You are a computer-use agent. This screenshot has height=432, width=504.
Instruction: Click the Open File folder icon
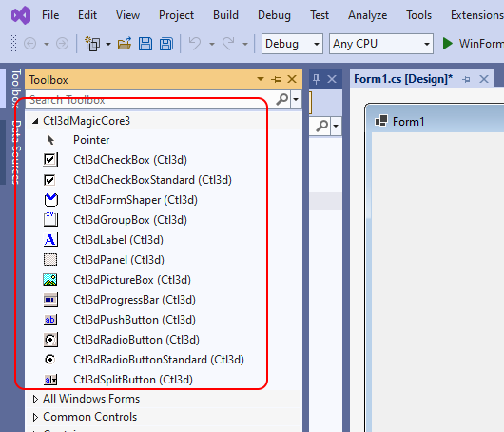click(125, 44)
